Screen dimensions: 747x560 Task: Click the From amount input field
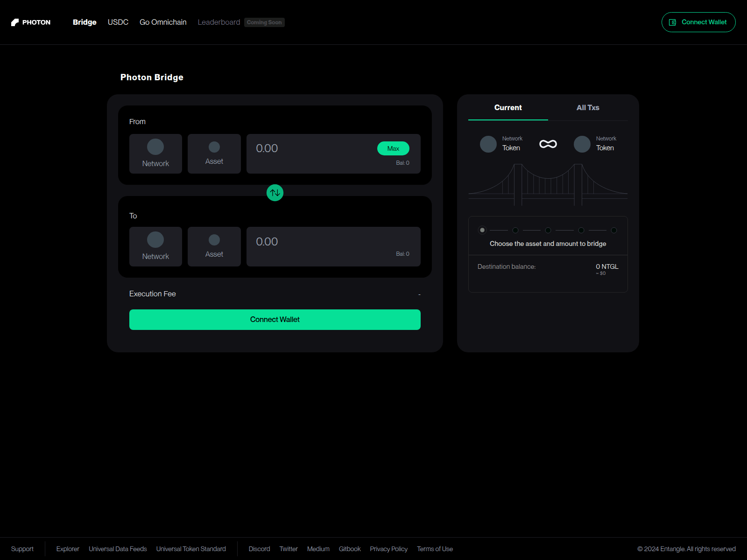pos(333,154)
